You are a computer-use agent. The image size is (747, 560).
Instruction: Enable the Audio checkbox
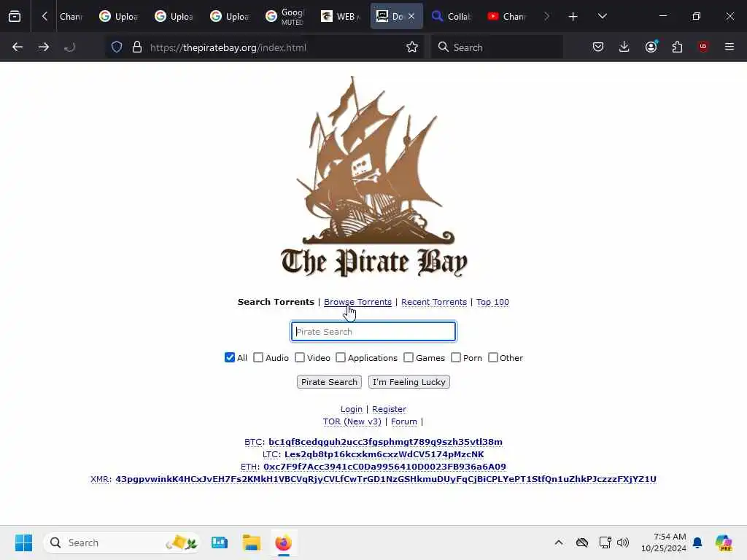(x=258, y=357)
